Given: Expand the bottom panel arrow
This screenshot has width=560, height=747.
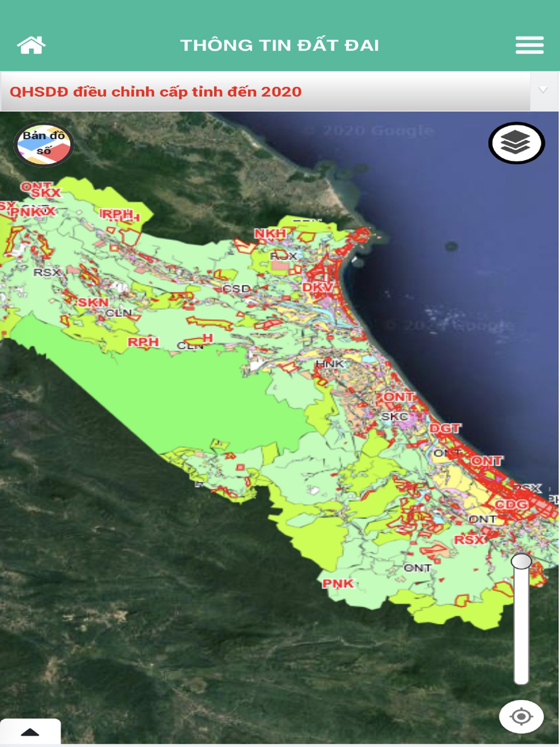Looking at the screenshot, I should pyautogui.click(x=30, y=732).
